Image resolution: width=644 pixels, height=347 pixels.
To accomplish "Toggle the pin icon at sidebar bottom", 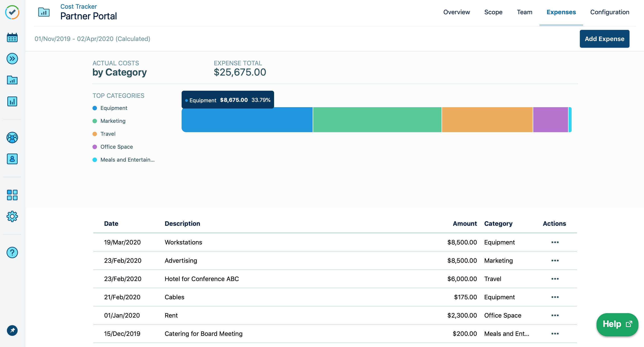I will pyautogui.click(x=12, y=331).
